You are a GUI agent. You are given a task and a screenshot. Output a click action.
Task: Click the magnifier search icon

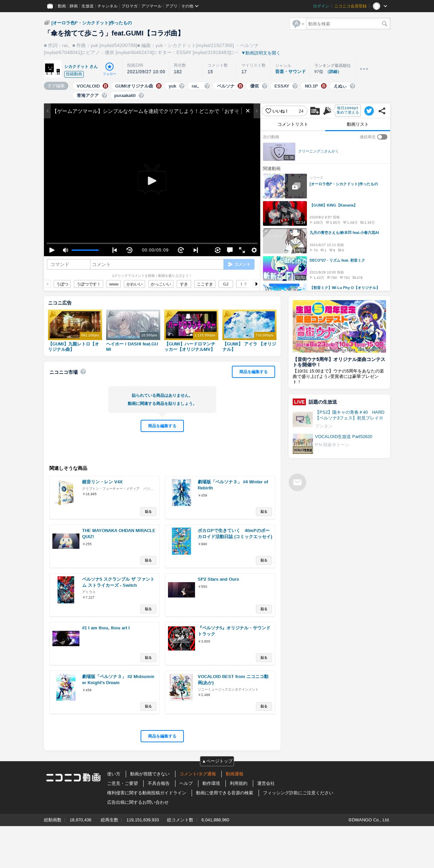[385, 24]
